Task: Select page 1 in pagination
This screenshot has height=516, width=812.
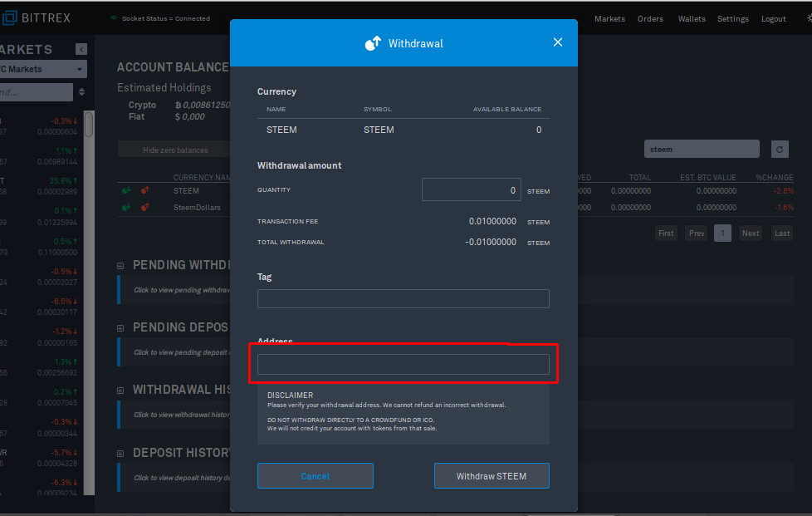Action: point(722,233)
